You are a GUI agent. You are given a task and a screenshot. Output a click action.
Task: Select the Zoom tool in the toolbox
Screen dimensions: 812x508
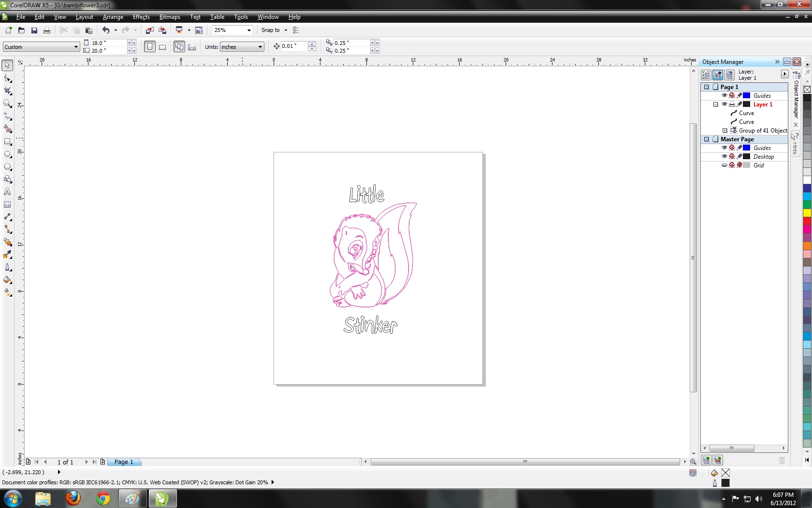pos(8,104)
